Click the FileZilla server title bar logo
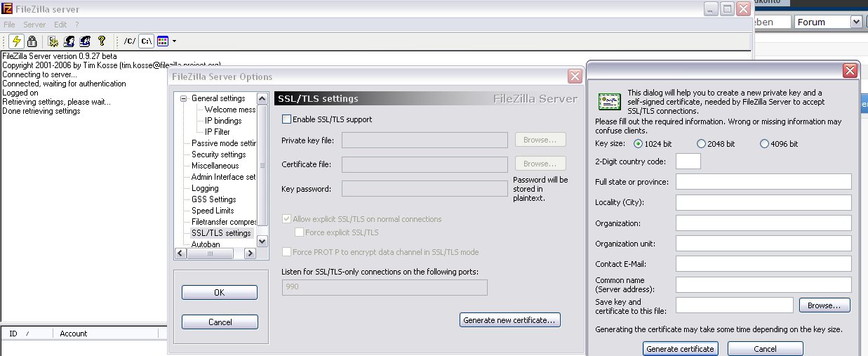Image resolution: width=868 pixels, height=356 pixels. click(7, 9)
